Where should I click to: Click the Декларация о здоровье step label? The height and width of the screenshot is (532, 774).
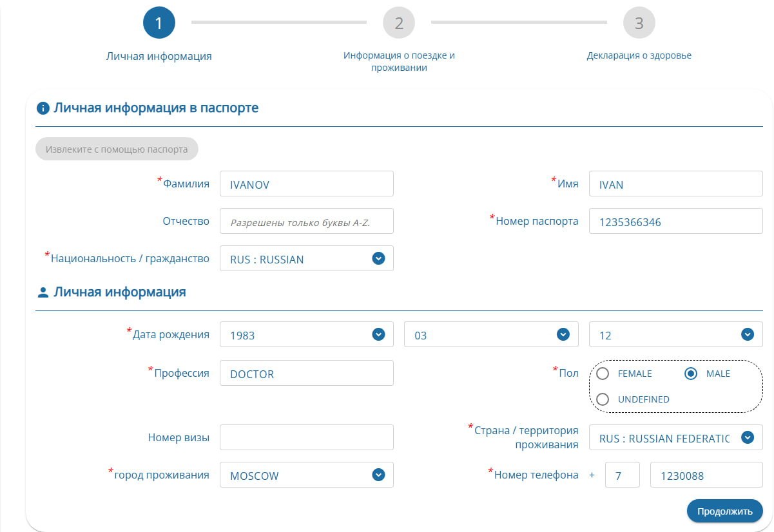click(639, 55)
